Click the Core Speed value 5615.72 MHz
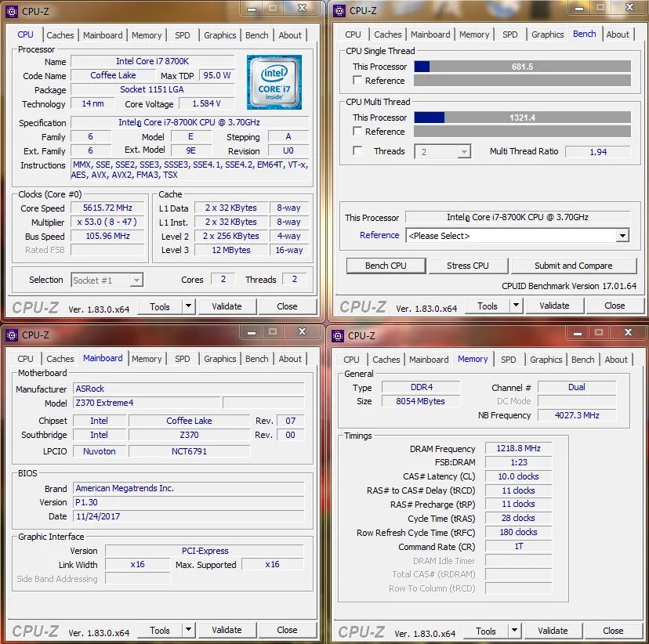The height and width of the screenshot is (644, 649). [x=107, y=208]
